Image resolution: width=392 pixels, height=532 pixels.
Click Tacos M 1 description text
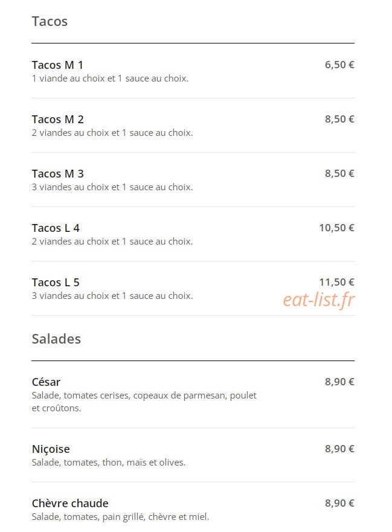point(111,79)
